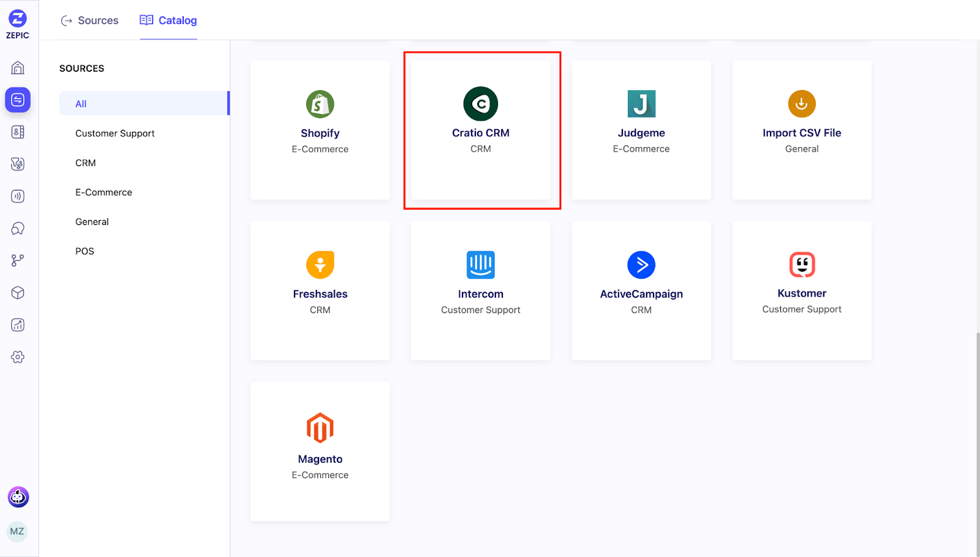Click the CRM label under ActiveCampaign
The height and width of the screenshot is (557, 980).
[x=641, y=309]
